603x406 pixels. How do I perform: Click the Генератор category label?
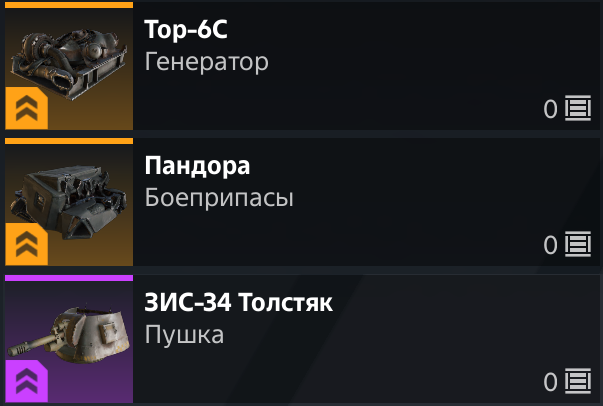pos(206,62)
